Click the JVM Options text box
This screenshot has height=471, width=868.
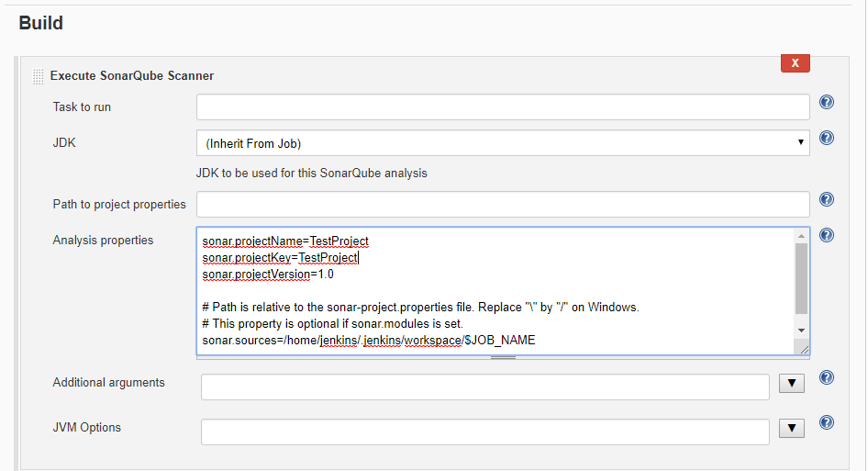point(485,432)
